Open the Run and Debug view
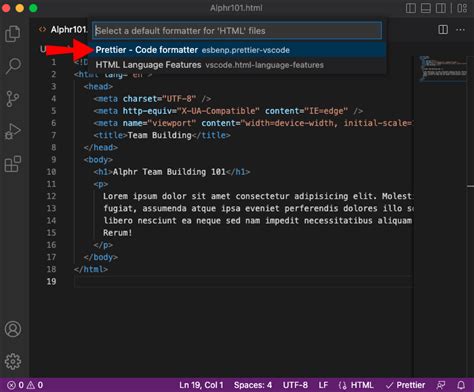474x392 pixels. point(13,131)
